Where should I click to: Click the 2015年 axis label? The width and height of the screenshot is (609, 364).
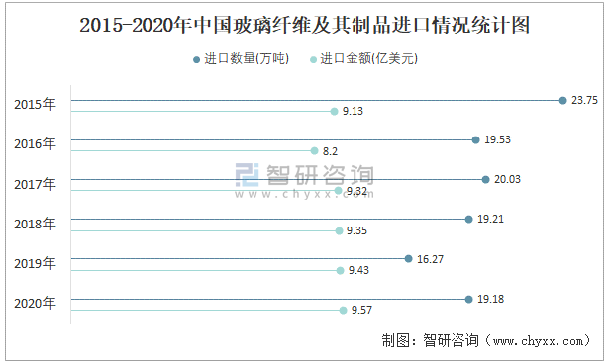[35, 105]
